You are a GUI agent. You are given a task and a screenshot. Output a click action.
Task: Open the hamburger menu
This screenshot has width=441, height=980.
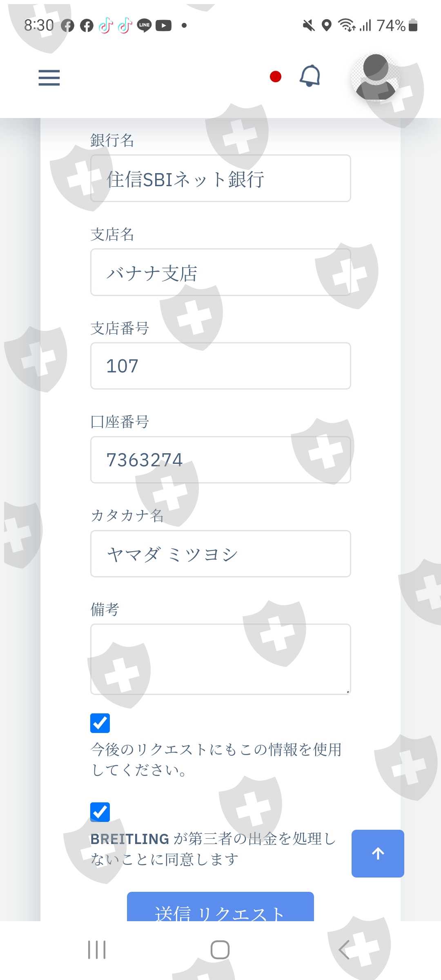(49, 78)
